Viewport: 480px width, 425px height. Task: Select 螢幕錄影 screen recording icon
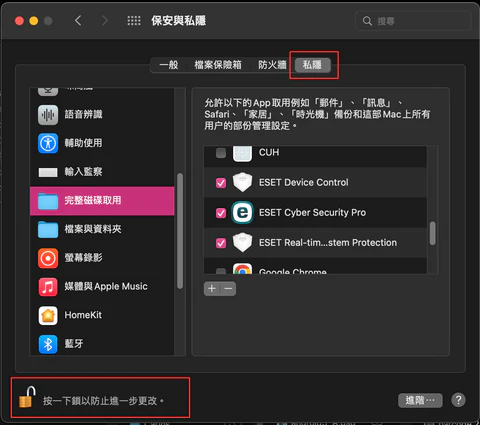[x=48, y=258]
